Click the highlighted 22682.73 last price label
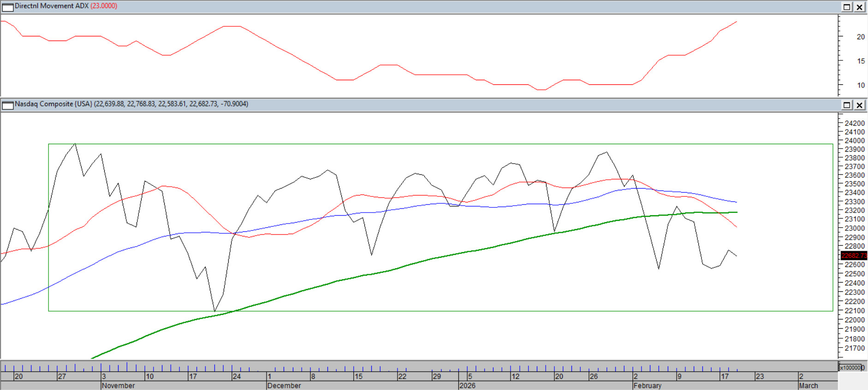868x390 pixels. [x=853, y=255]
